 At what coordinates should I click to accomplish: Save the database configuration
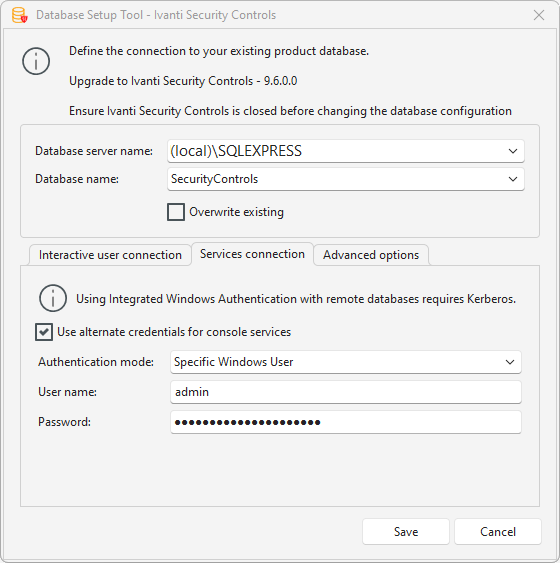(406, 531)
